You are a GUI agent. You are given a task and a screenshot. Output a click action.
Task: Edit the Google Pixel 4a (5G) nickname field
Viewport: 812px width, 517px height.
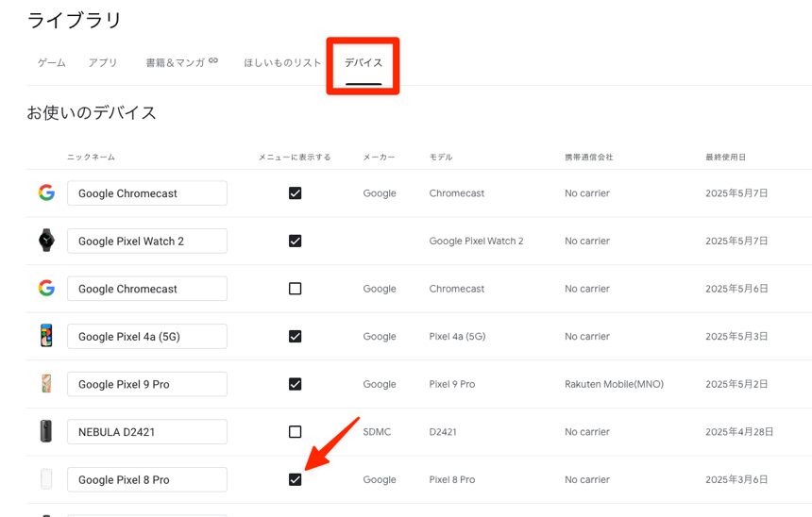pyautogui.click(x=147, y=337)
